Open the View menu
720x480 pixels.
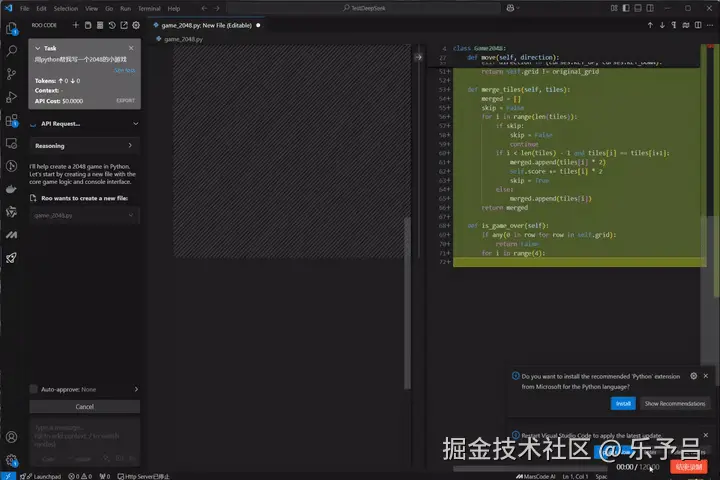tap(91, 8)
